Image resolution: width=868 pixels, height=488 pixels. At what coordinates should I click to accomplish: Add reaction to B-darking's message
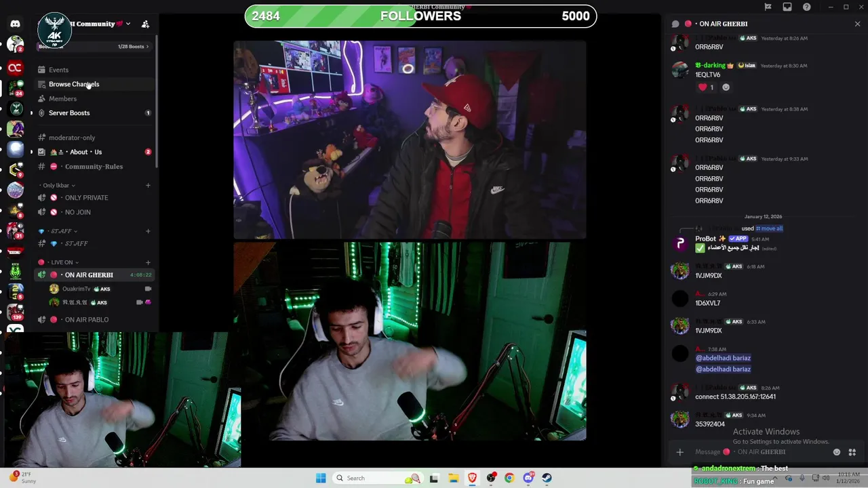tap(726, 87)
